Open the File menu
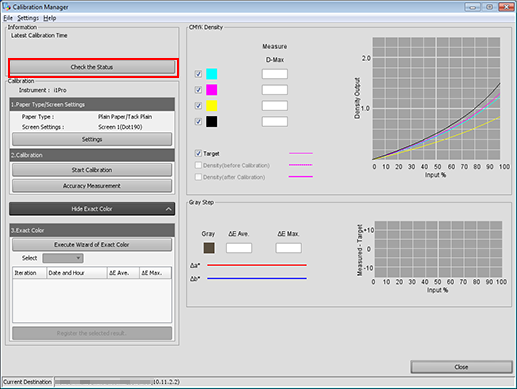517x389 pixels. 8,18
